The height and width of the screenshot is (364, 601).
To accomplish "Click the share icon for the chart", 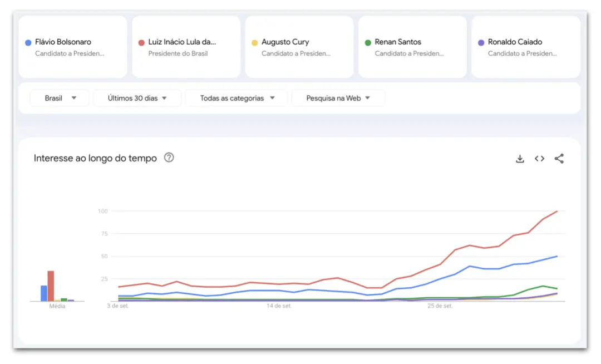I will [x=559, y=159].
